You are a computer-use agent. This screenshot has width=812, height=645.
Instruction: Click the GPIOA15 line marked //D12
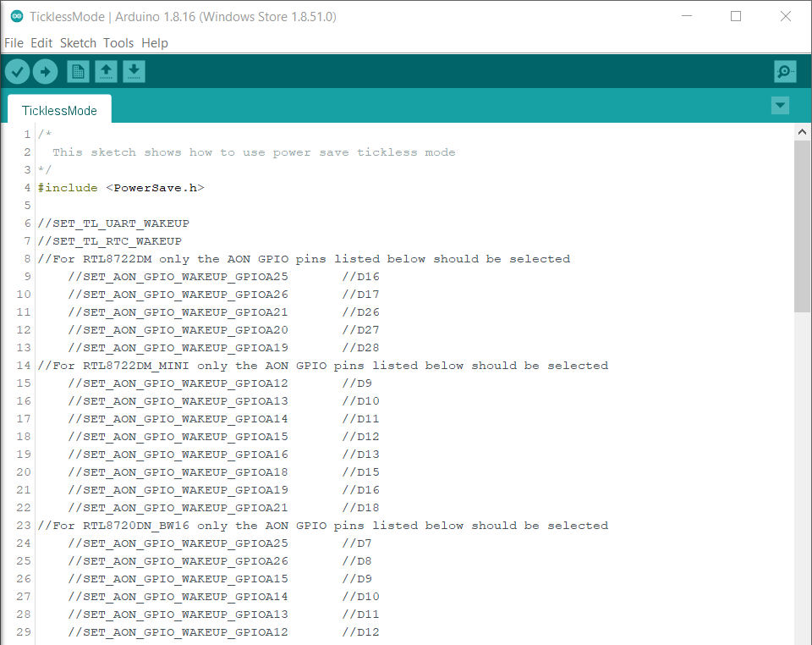tap(223, 437)
